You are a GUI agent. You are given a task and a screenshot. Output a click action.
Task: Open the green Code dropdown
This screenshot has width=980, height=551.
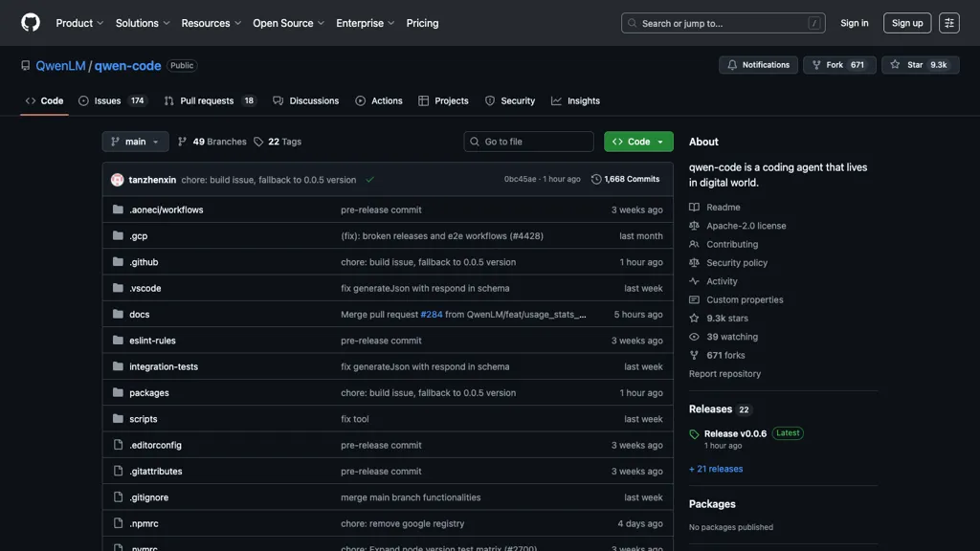tap(638, 141)
